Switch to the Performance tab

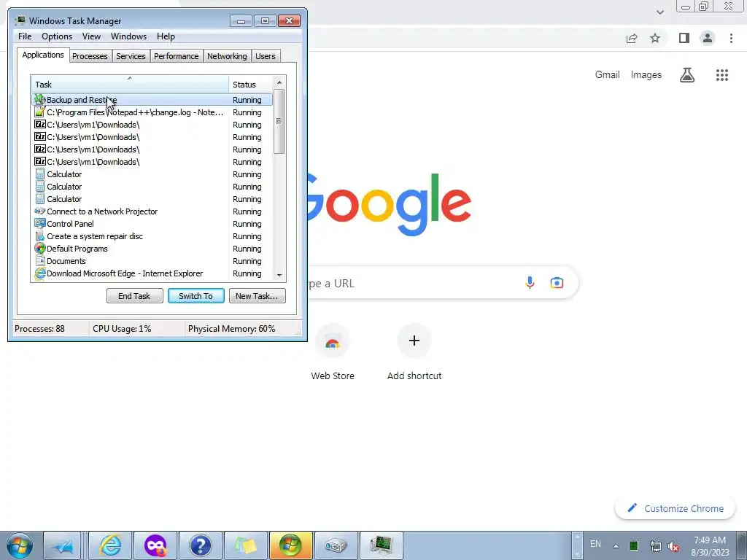[176, 56]
